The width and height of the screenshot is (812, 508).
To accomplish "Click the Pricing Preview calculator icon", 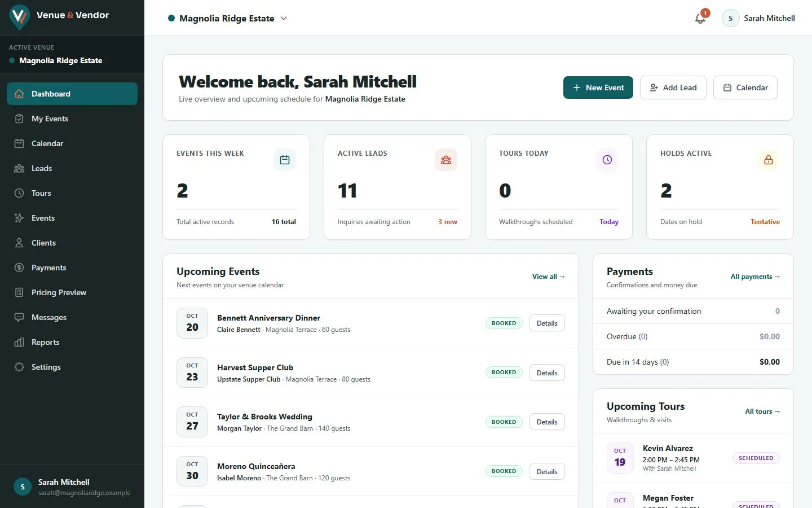I will pyautogui.click(x=19, y=292).
